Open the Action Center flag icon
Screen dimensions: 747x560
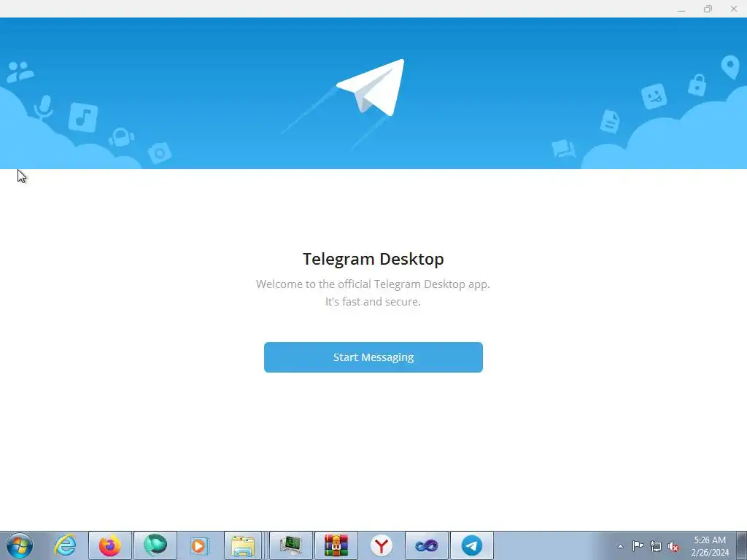pos(638,546)
